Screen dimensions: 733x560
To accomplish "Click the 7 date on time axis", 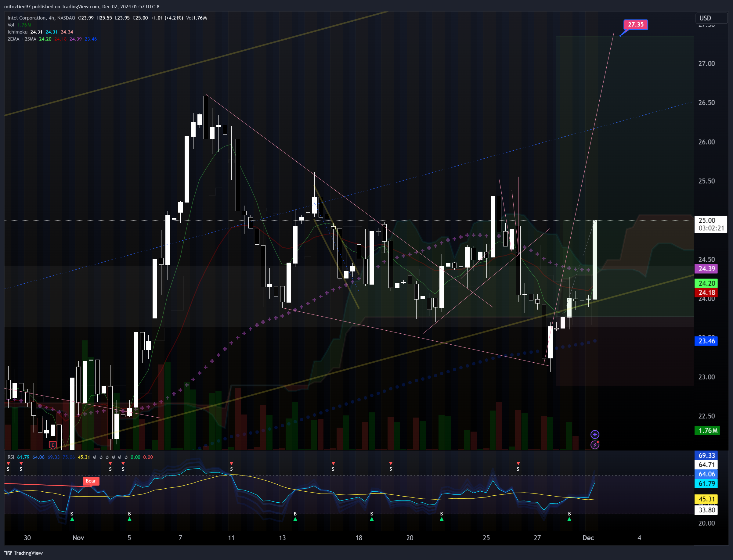I will [180, 538].
